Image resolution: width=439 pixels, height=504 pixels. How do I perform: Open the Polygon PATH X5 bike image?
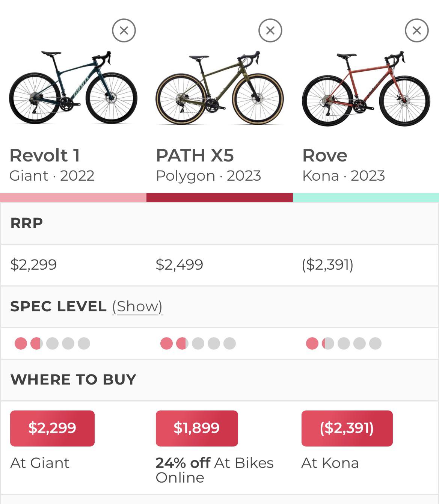(x=220, y=87)
